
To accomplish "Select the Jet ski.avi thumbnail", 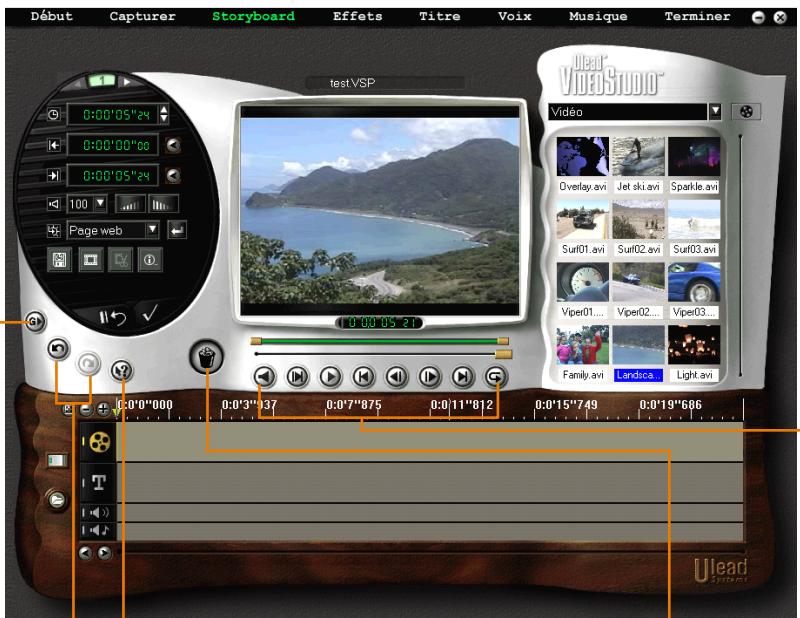I will (638, 156).
